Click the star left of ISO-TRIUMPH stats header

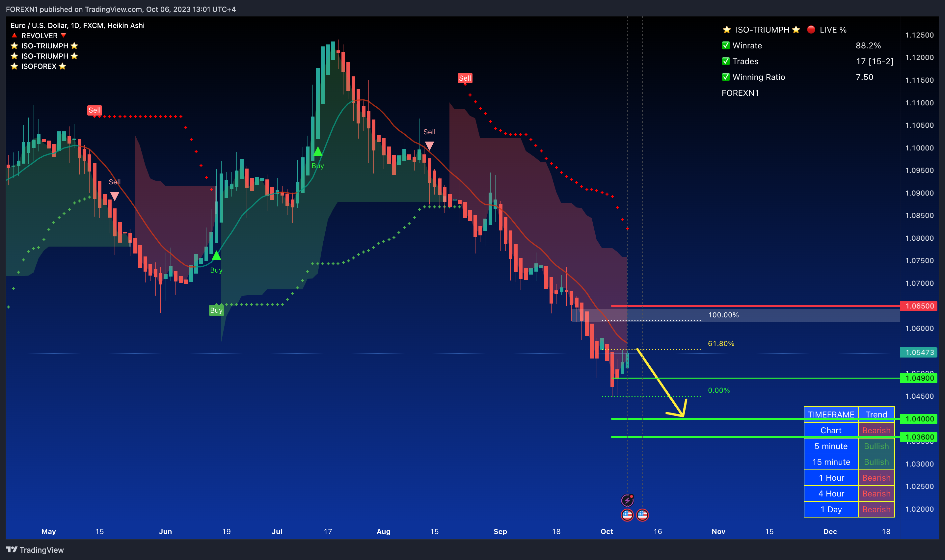(726, 29)
